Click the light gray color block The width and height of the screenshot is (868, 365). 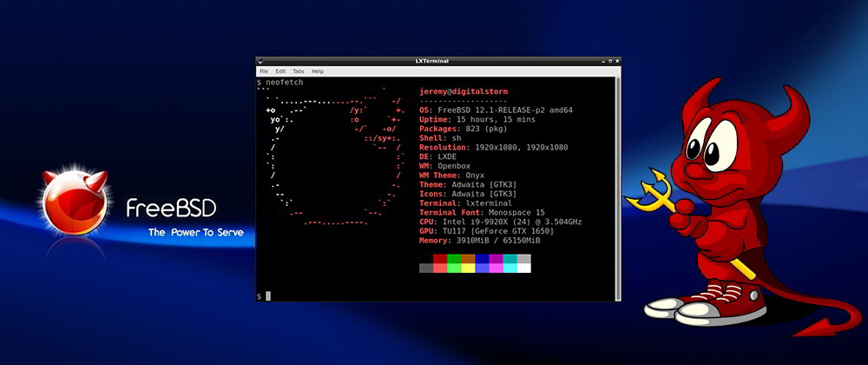[x=523, y=259]
